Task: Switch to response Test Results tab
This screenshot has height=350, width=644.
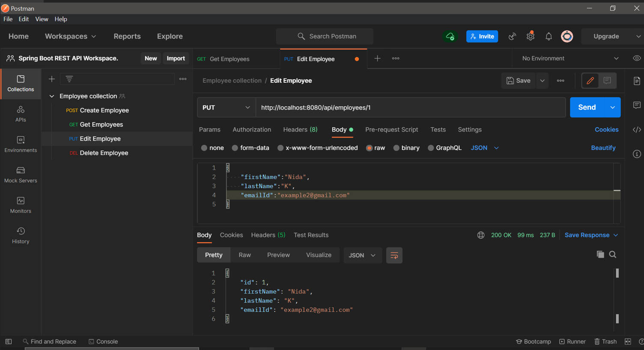Action: click(311, 235)
